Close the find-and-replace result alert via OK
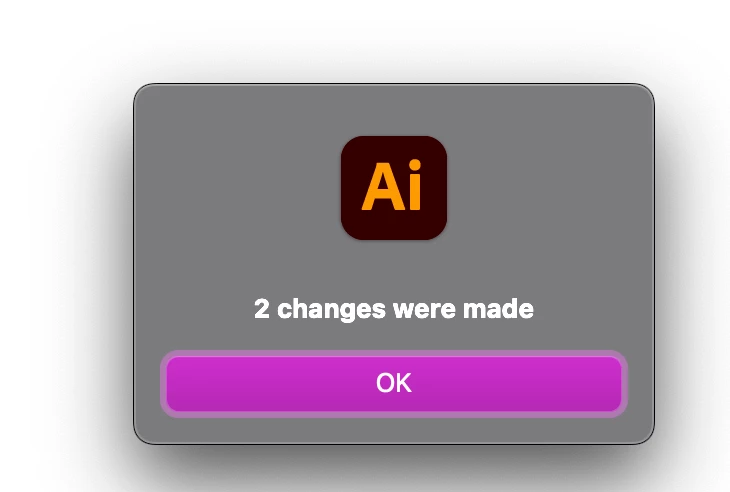Screen dimensions: 730x492 (394, 384)
